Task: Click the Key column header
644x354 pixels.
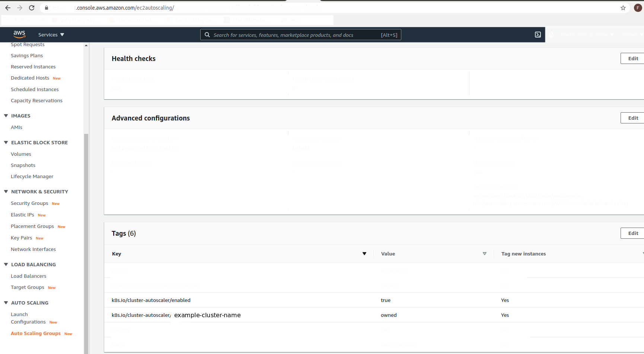Action: 117,254
